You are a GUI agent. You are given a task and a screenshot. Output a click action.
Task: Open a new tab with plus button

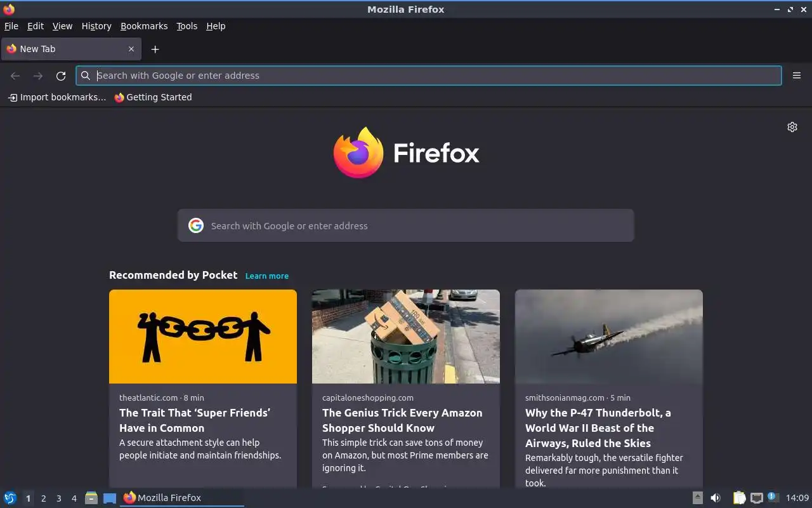[155, 49]
